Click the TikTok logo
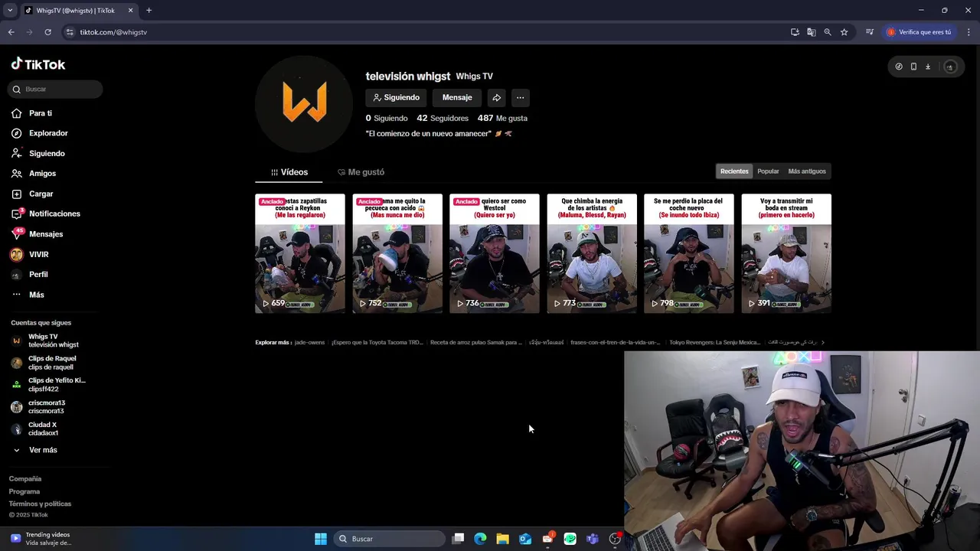 click(x=38, y=64)
